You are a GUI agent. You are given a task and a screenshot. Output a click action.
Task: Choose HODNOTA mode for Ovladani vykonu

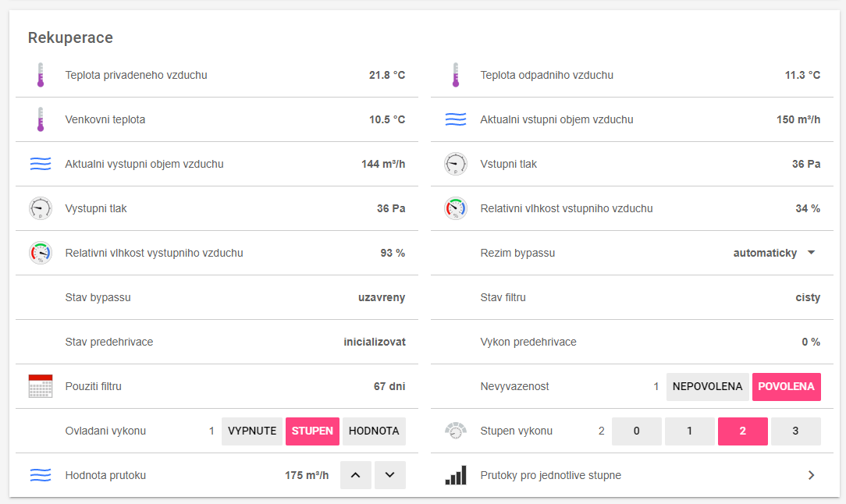coord(374,431)
